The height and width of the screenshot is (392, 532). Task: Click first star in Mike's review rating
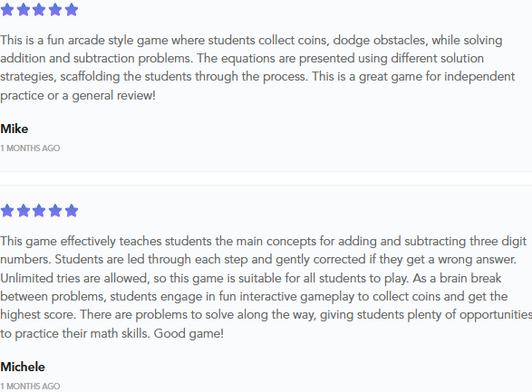[7, 9]
